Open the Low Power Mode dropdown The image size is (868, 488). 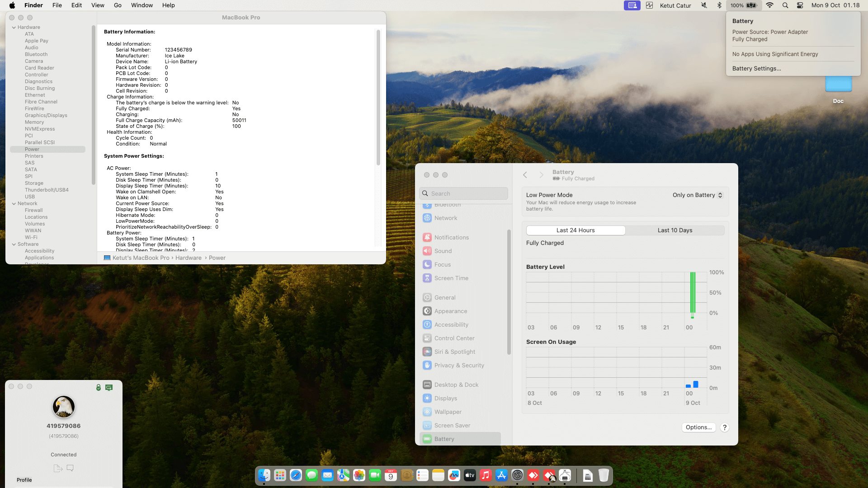pyautogui.click(x=698, y=195)
